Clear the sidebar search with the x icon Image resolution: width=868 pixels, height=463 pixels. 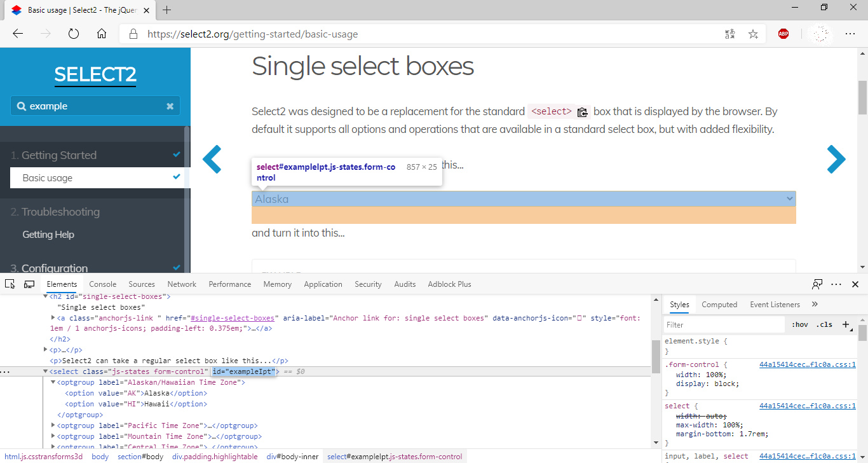tap(170, 106)
